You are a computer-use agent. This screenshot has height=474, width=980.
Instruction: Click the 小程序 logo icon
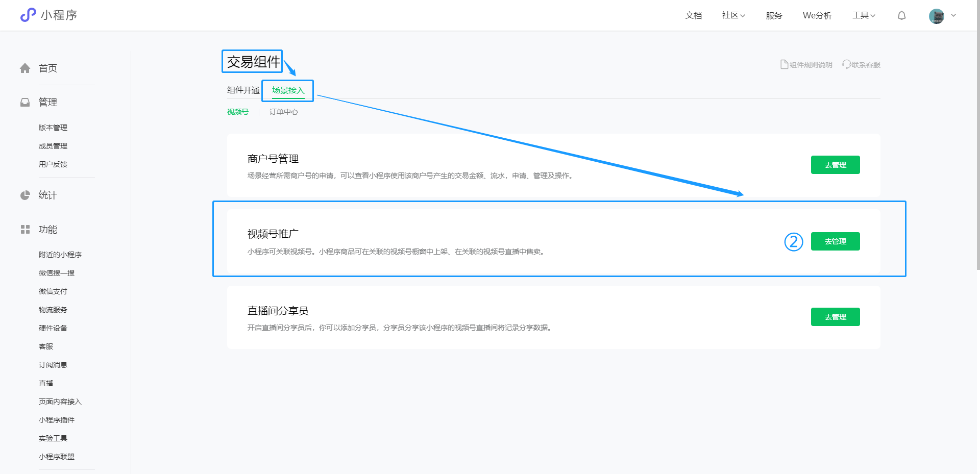28,15
